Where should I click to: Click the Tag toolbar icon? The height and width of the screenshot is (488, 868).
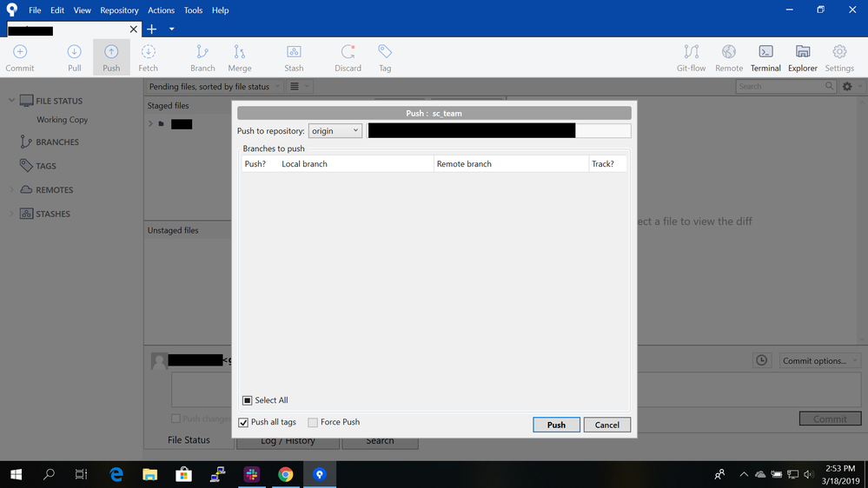(385, 57)
